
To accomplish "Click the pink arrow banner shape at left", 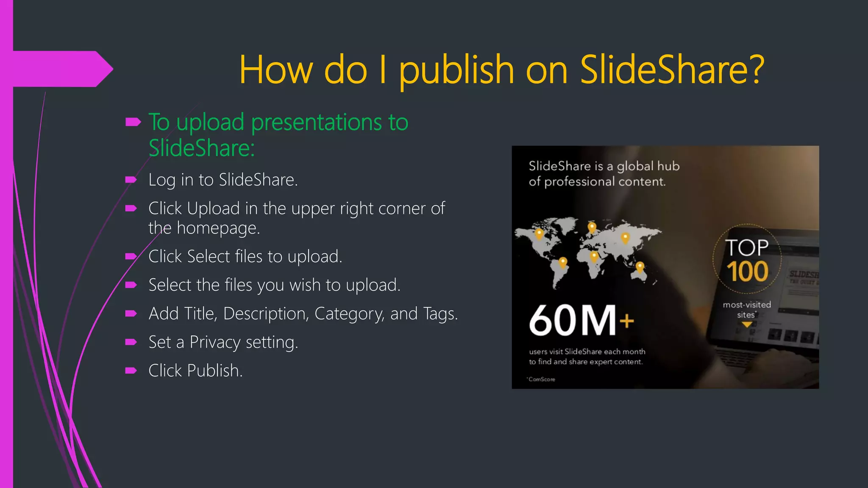I will [59, 69].
